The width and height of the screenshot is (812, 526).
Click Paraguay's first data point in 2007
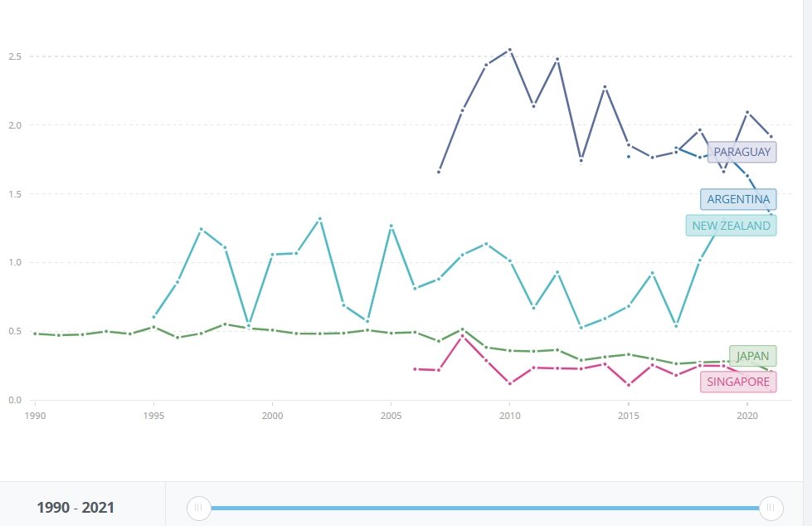pyautogui.click(x=439, y=172)
